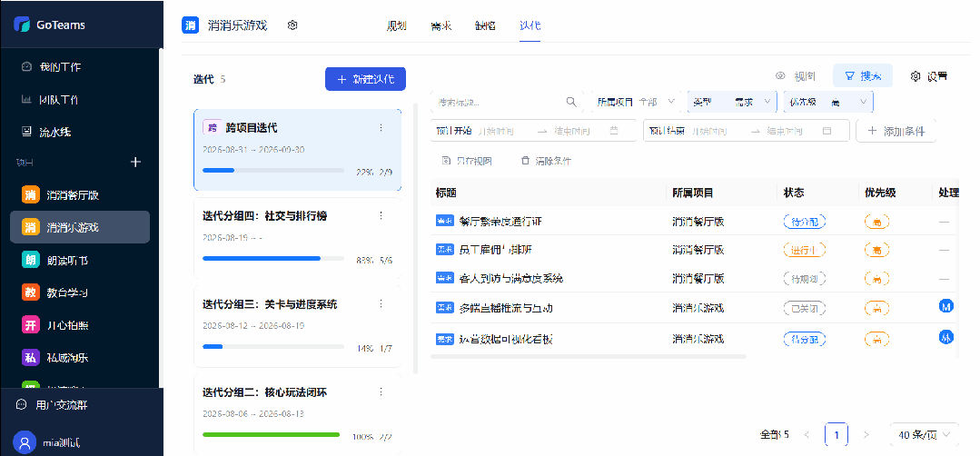The width and height of the screenshot is (980, 456).
Task: Expand the 优先级 dropdown filter
Action: (x=828, y=102)
